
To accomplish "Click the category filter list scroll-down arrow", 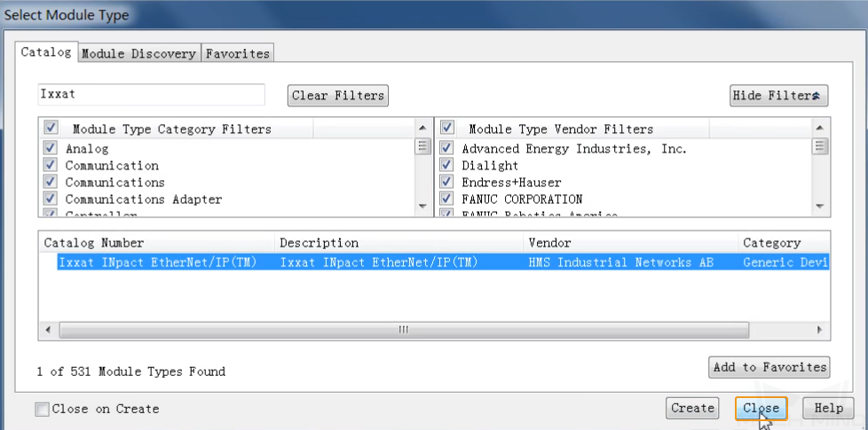I will tap(423, 207).
